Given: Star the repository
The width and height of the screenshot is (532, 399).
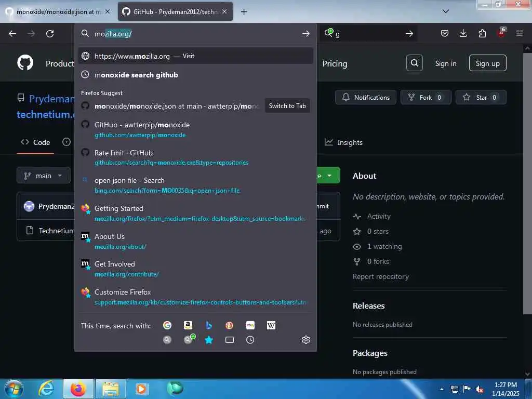Looking at the screenshot, I should pos(481,97).
